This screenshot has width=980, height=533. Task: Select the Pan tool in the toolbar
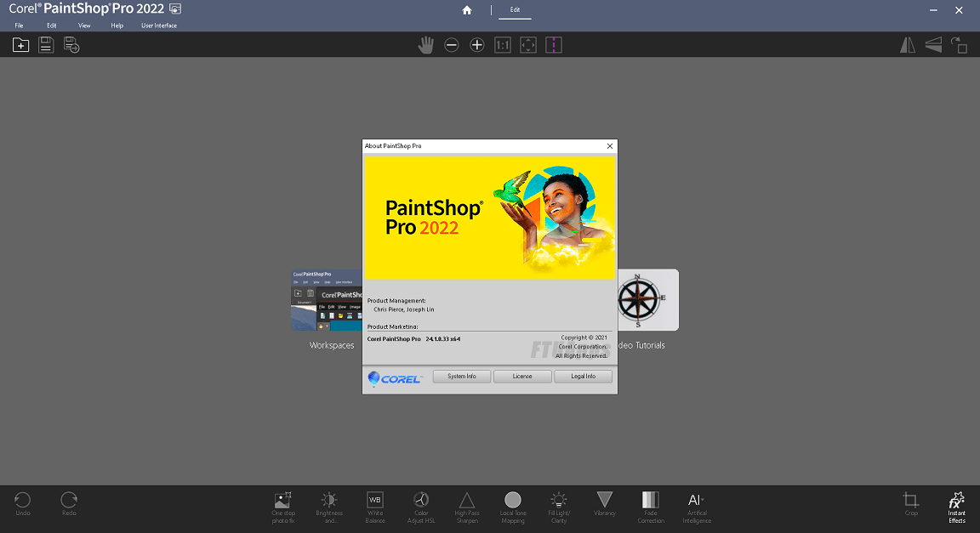(x=425, y=44)
